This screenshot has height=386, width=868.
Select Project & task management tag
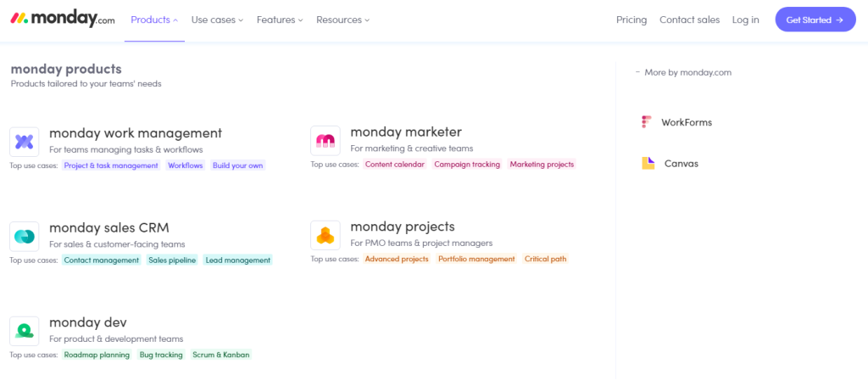[111, 165]
